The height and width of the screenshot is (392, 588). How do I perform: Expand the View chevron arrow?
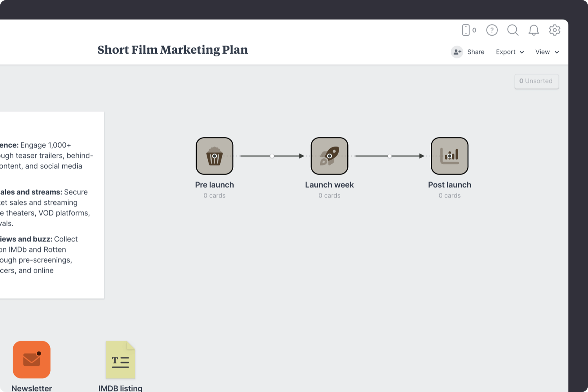[x=557, y=52]
